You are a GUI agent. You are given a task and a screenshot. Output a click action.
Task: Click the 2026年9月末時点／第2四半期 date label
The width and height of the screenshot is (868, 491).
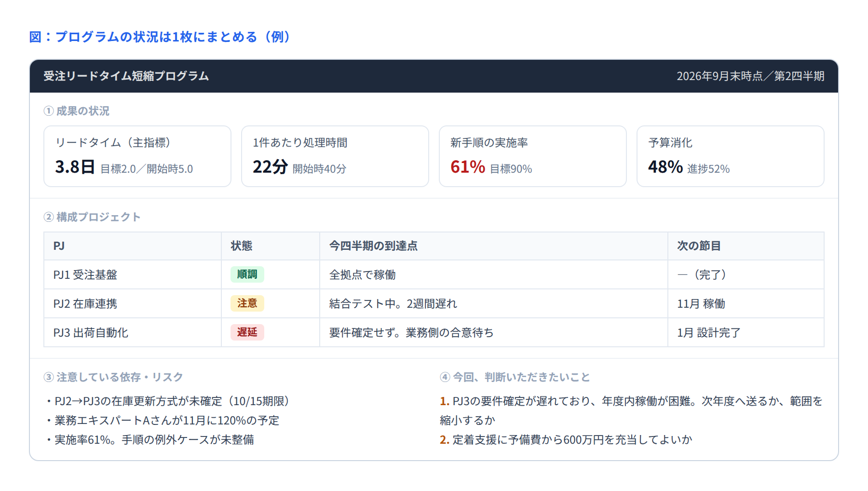pos(750,76)
